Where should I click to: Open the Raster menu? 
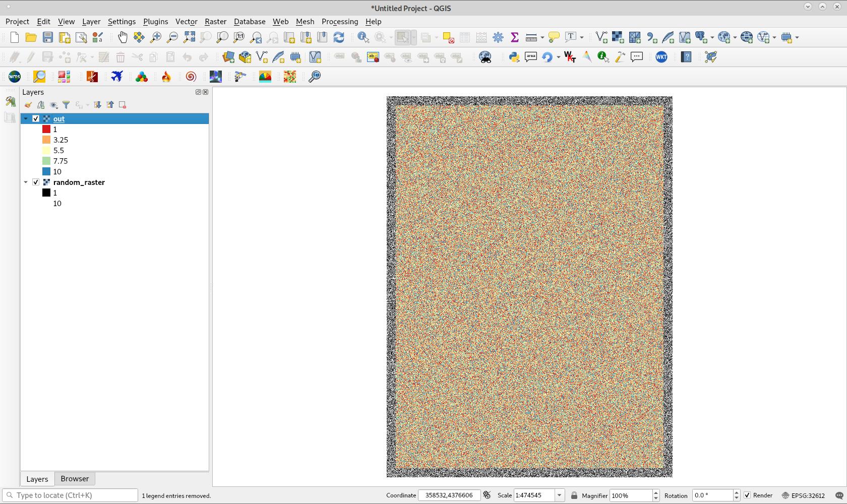click(215, 22)
